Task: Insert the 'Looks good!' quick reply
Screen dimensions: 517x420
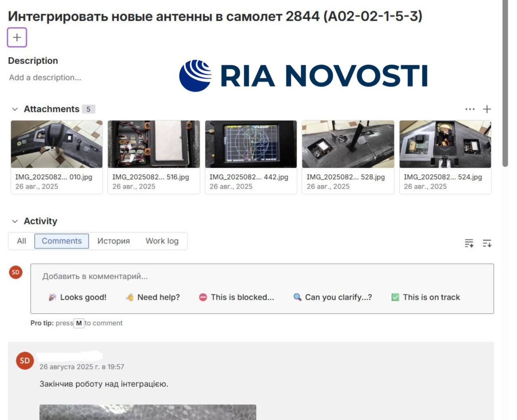Action: [78, 297]
